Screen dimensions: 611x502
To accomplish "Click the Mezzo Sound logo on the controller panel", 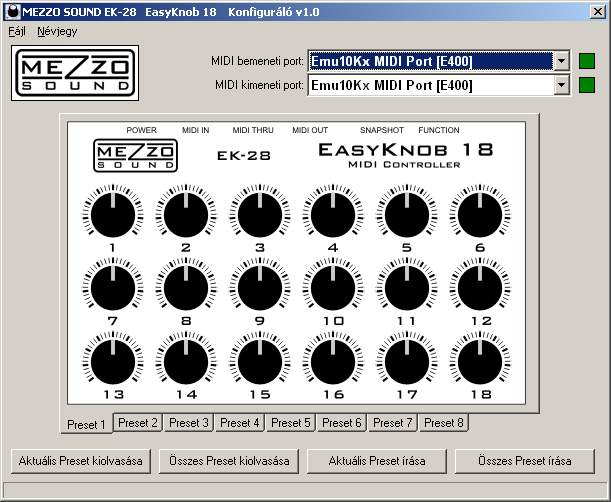I will tap(135, 156).
